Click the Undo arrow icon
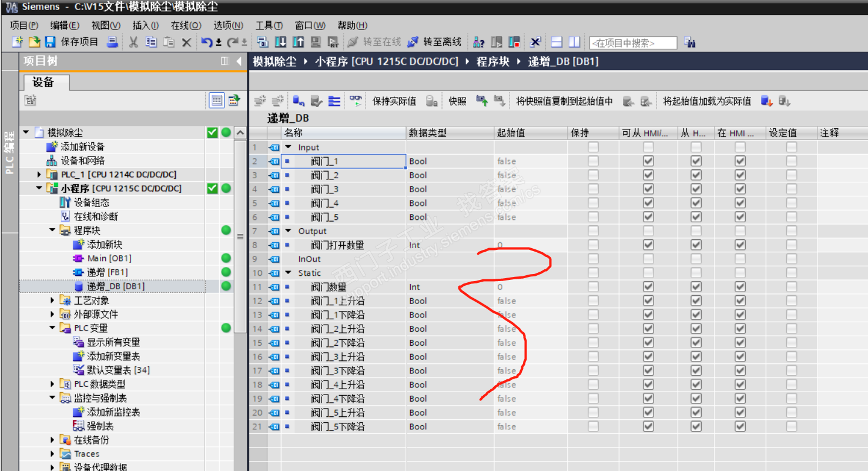The height and width of the screenshot is (471, 868). (206, 42)
